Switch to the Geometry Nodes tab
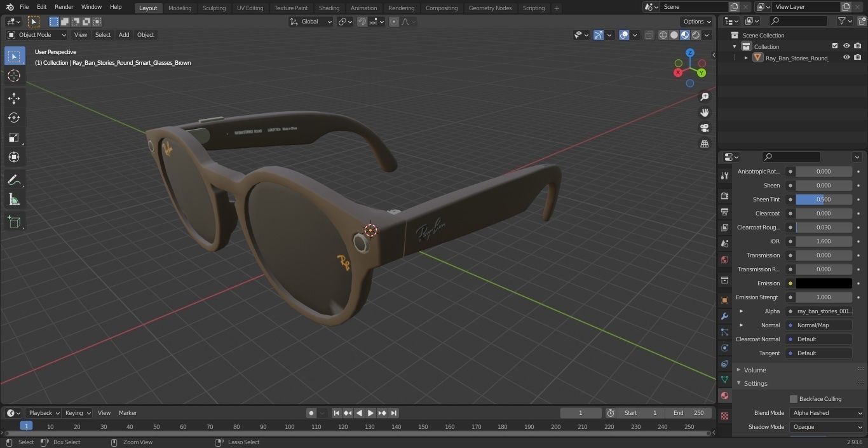 coord(490,8)
